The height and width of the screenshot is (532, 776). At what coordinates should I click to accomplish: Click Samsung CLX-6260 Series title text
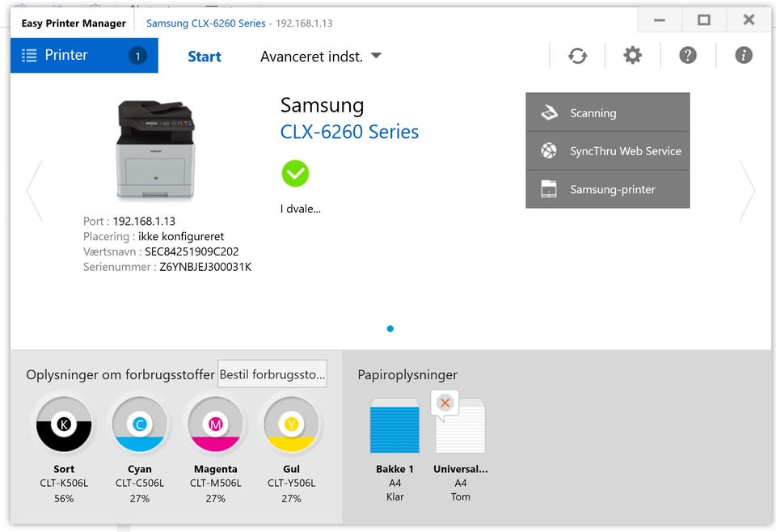pyautogui.click(x=206, y=23)
